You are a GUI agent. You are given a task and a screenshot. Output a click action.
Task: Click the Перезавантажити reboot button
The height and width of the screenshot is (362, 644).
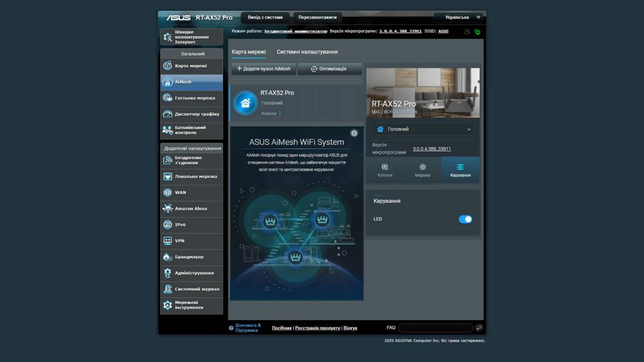pyautogui.click(x=317, y=17)
